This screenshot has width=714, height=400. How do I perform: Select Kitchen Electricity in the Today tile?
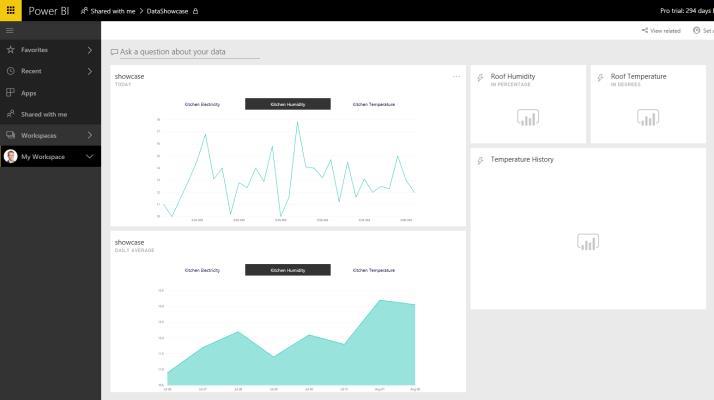pyautogui.click(x=202, y=104)
